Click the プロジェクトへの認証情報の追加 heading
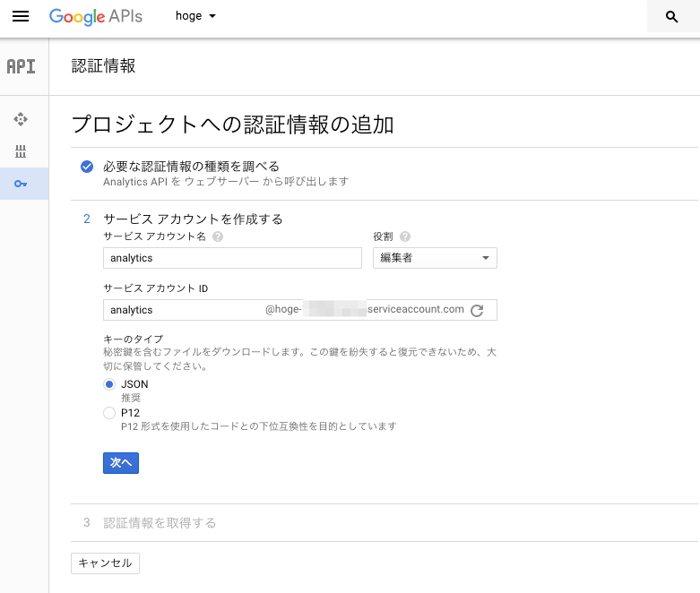This screenshot has width=700, height=593. coord(233,124)
